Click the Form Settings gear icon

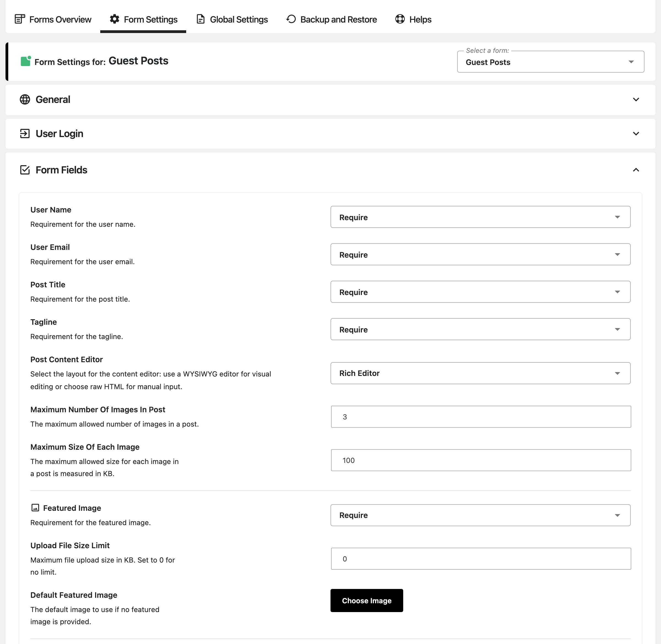coord(114,19)
